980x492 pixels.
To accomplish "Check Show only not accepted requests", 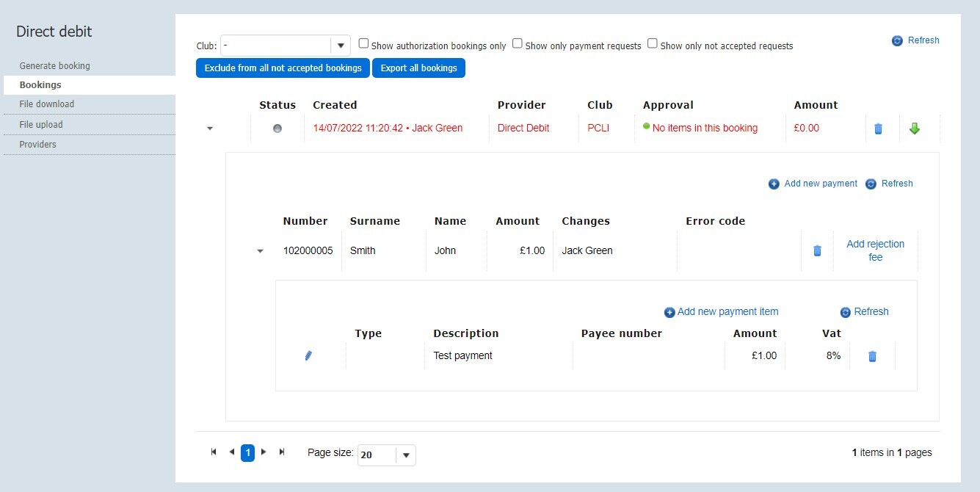I will pyautogui.click(x=653, y=44).
